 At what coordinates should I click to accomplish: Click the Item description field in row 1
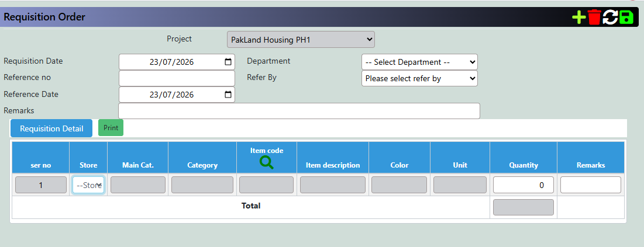[333, 185]
